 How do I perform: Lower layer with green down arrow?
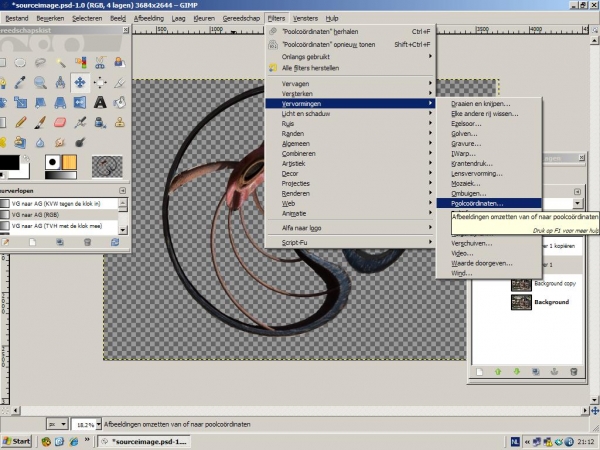pos(517,372)
